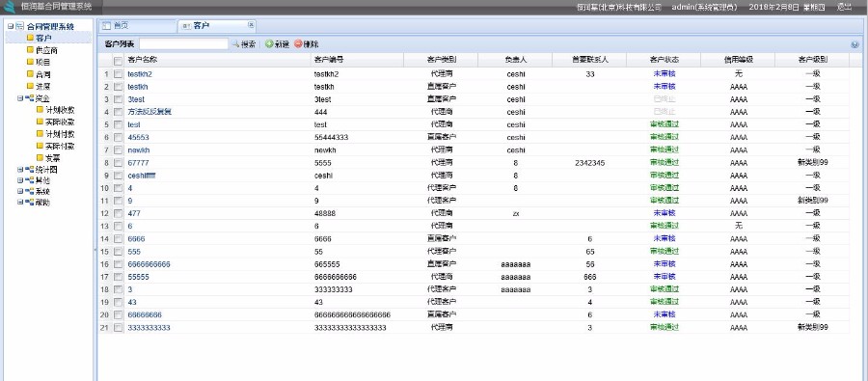Open customer link ceshiffffff

142,176
